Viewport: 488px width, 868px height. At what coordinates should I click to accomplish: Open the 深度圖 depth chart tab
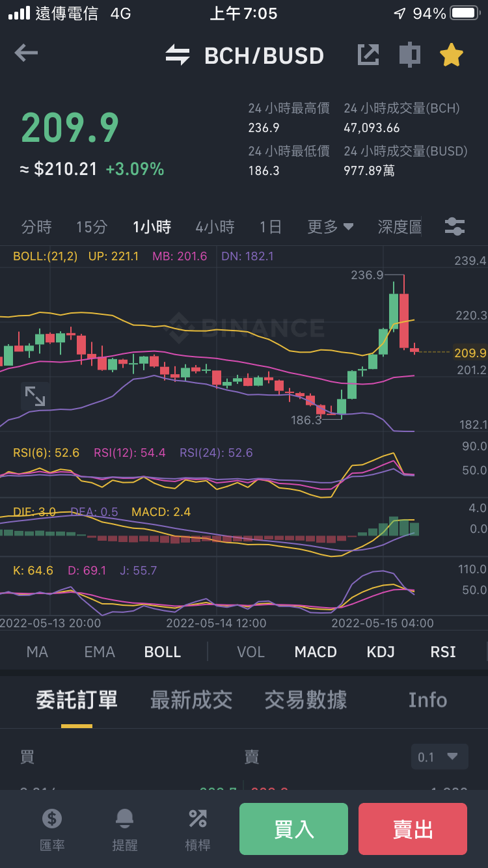[400, 227]
